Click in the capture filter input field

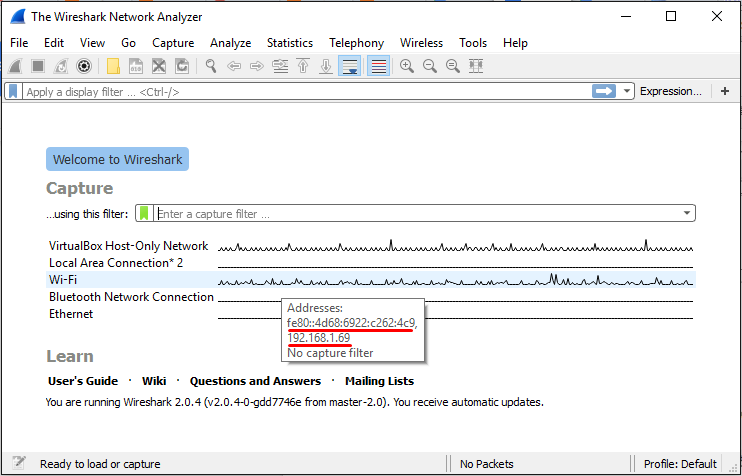(416, 214)
